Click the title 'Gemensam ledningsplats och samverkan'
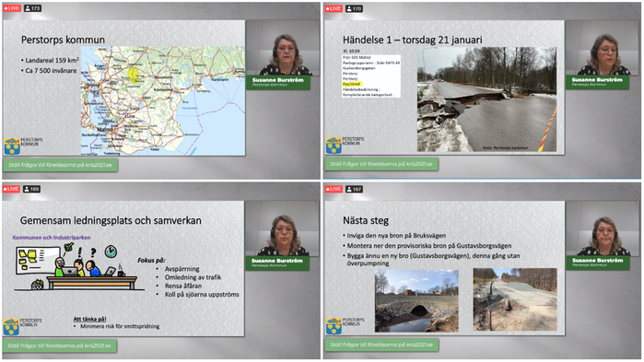644x362 pixels. (x=111, y=220)
